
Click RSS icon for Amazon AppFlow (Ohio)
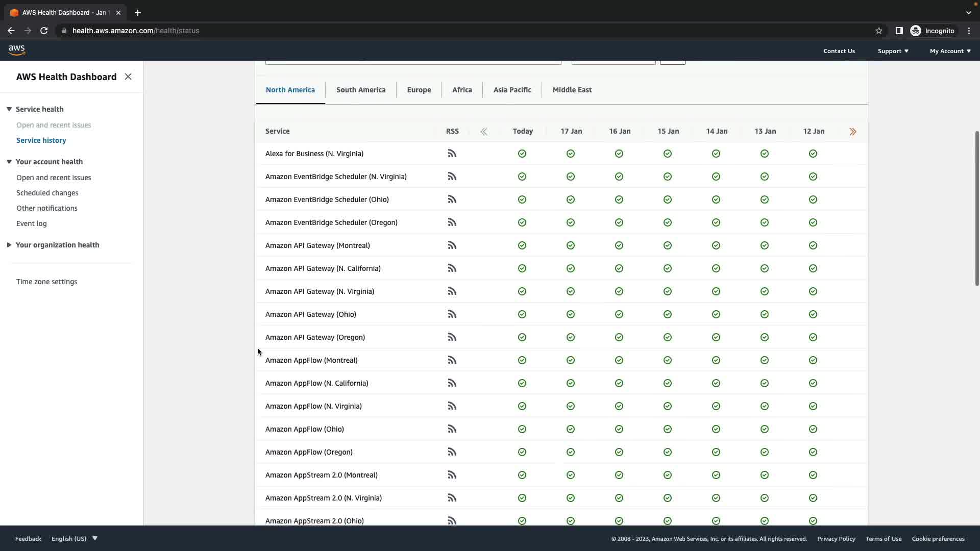coord(452,429)
